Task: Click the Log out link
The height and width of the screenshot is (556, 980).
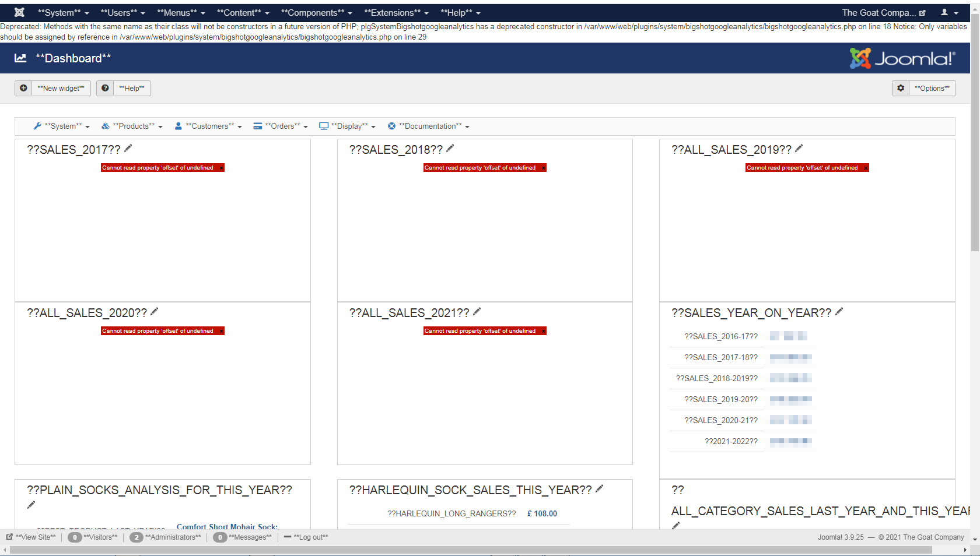Action: pos(306,537)
